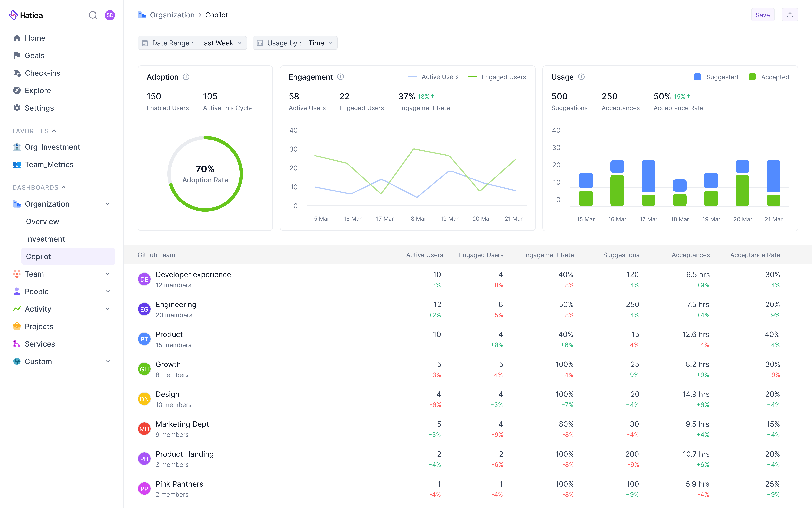
Task: Click the Custom globe icon
Action: 17,361
